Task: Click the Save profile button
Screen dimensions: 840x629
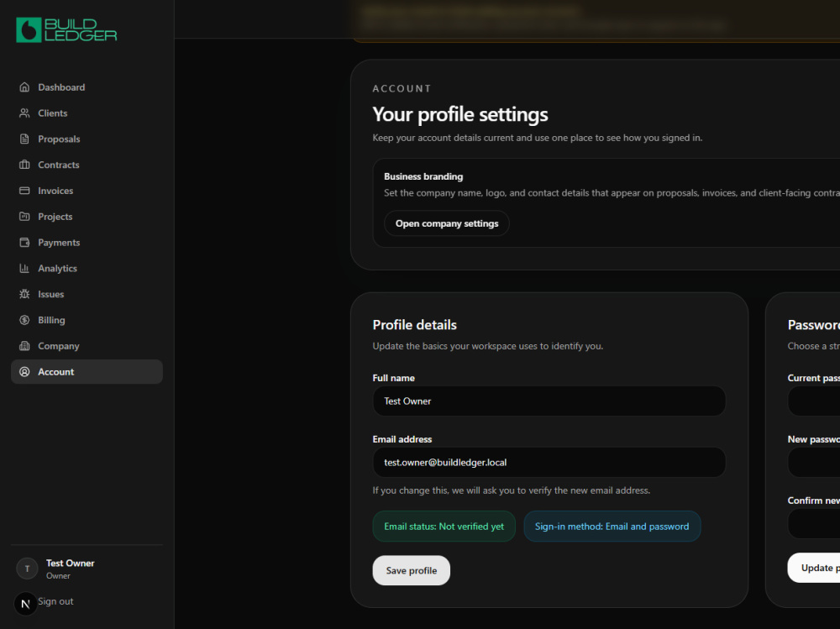Action: (412, 570)
